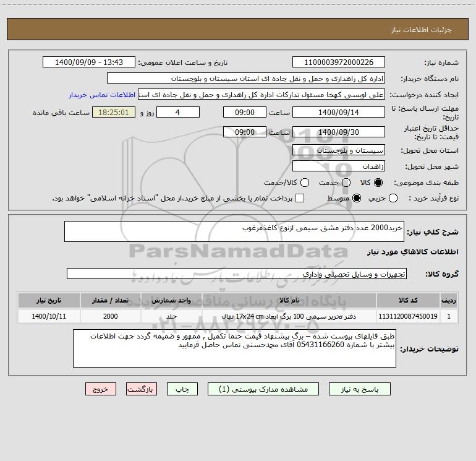476x461 pixels.
Task: Click the response deadline date 1400/09/14
Action: (339, 112)
